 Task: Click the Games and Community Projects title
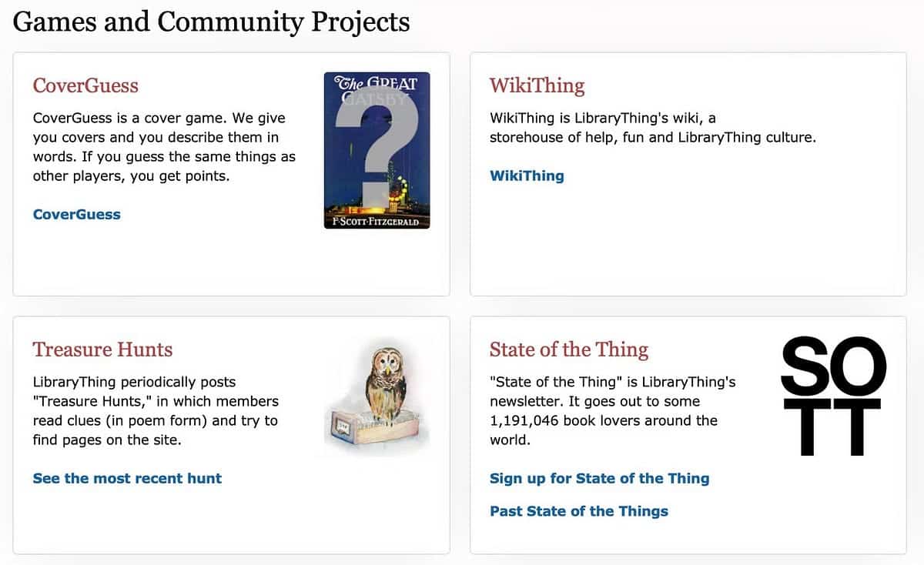tap(212, 21)
